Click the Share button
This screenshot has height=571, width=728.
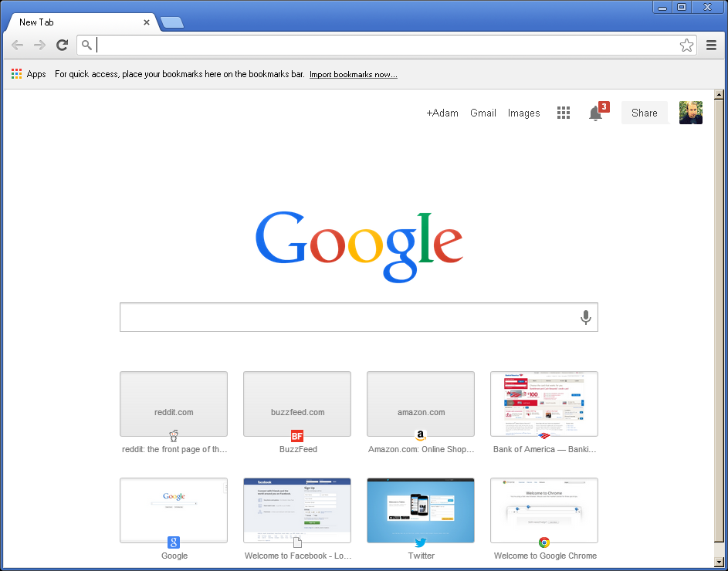click(x=645, y=113)
